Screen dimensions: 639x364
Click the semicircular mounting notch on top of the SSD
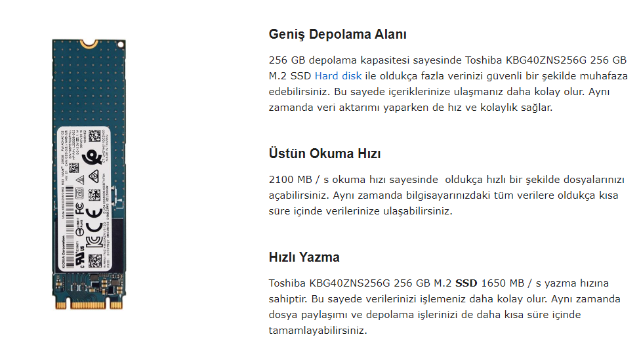tap(89, 43)
